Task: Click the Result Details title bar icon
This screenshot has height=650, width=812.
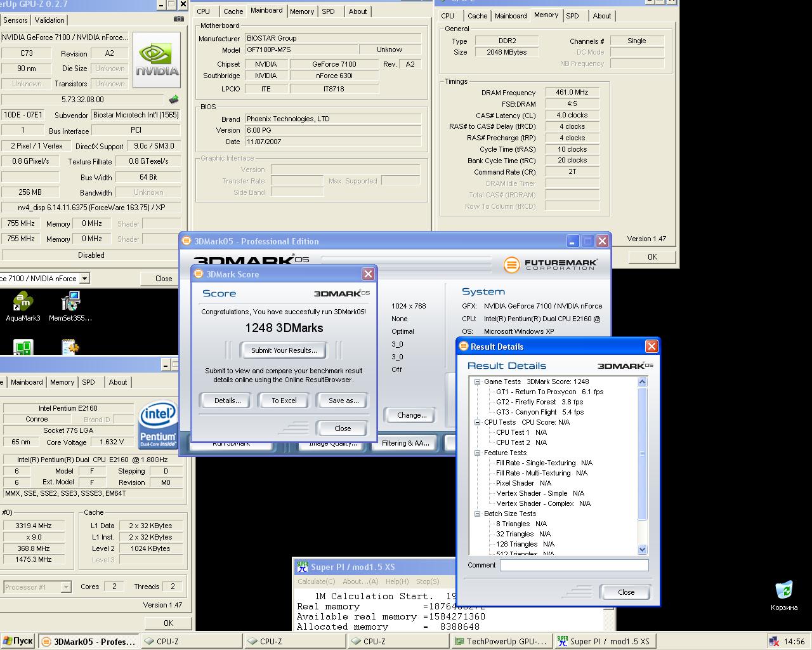Action: pyautogui.click(x=463, y=347)
